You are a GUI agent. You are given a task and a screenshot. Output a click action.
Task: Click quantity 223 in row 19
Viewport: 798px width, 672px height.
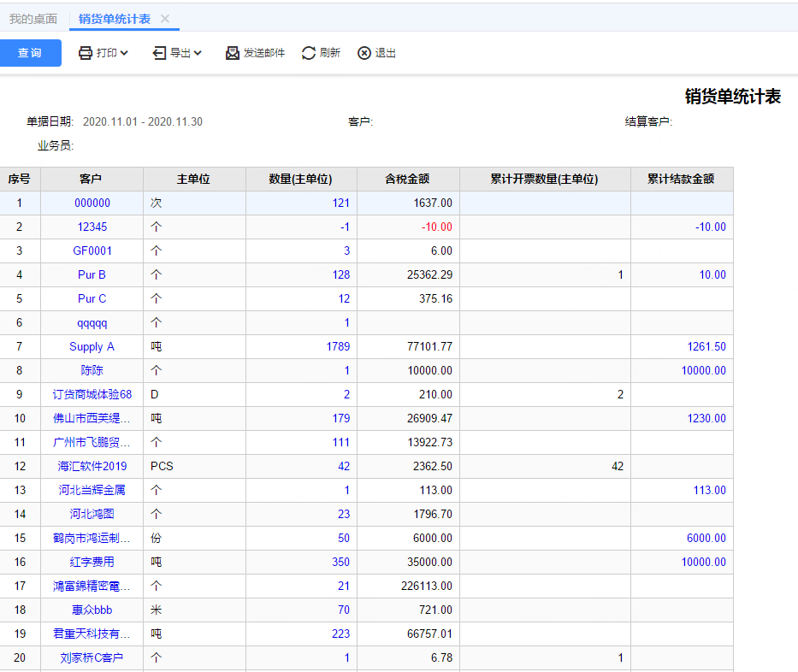pyautogui.click(x=341, y=634)
